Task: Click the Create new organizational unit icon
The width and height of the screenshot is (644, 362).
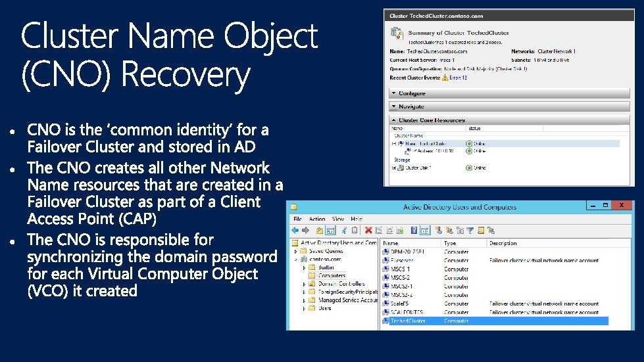Action: (460, 231)
